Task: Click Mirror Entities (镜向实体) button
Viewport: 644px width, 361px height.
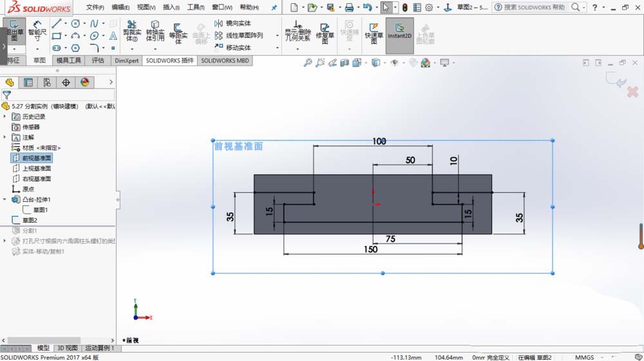Action: [x=233, y=23]
